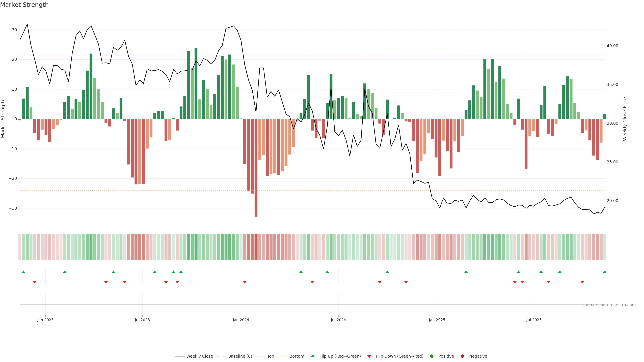Image resolution: width=644 pixels, height=362 pixels.
Task: Click the green Positive circle legend icon
Action: click(432, 356)
